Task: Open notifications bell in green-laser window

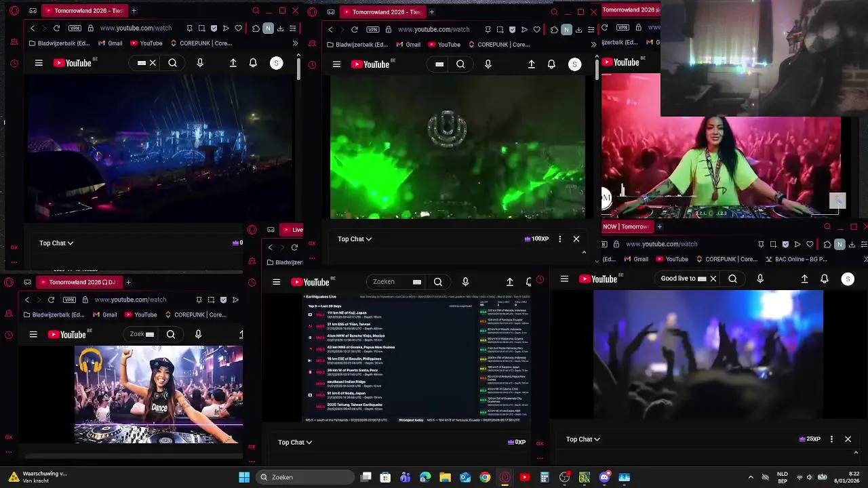Action: (x=551, y=64)
